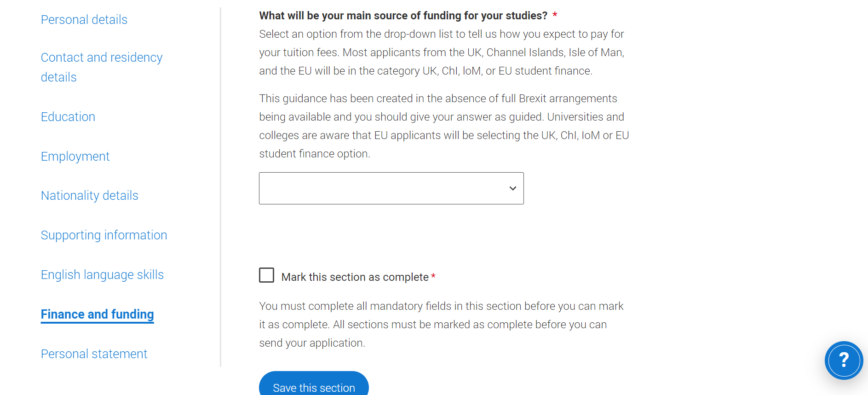Click the red asterisk beside funding question
Viewport: 868px width, 395px height.
(x=555, y=16)
